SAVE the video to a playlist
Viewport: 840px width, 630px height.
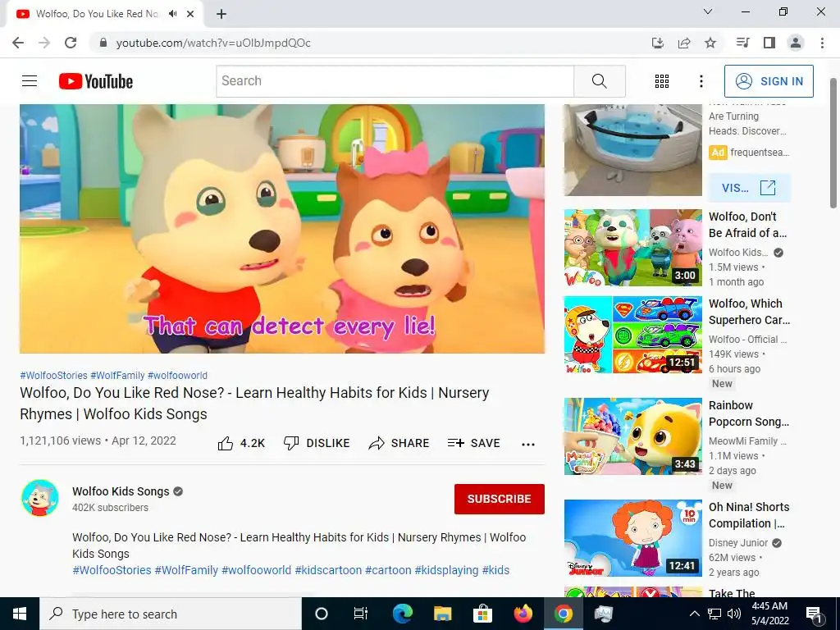(x=474, y=443)
